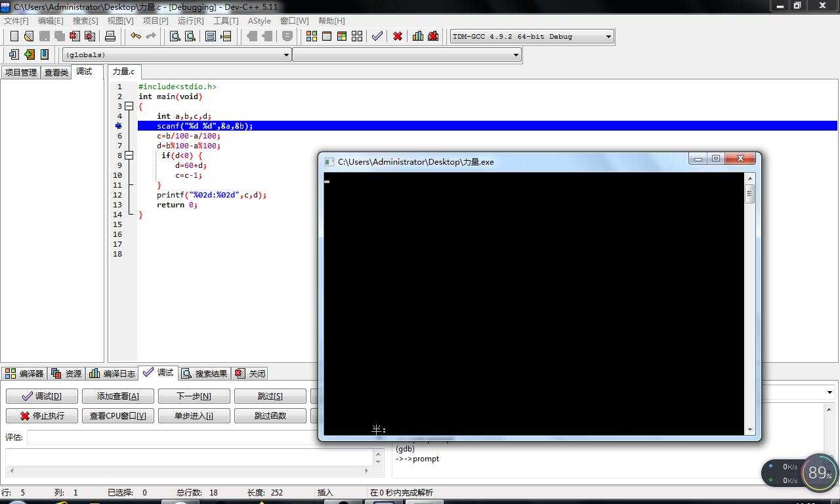Switch to the 项目管理 side tab

point(21,72)
